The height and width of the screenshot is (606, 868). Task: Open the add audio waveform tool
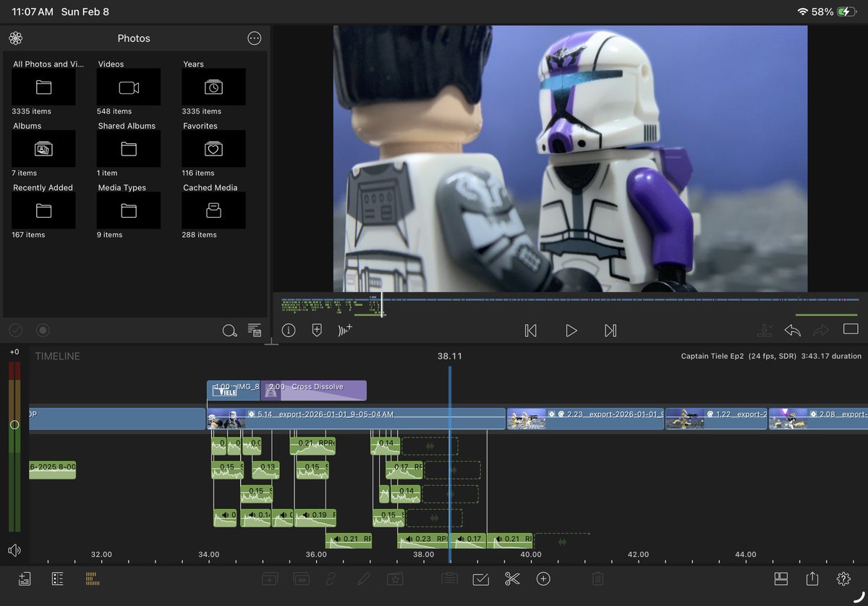point(345,330)
